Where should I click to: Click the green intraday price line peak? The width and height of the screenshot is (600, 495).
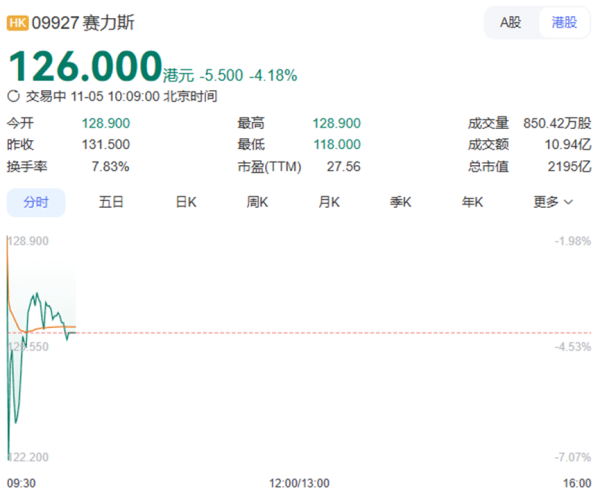37,294
